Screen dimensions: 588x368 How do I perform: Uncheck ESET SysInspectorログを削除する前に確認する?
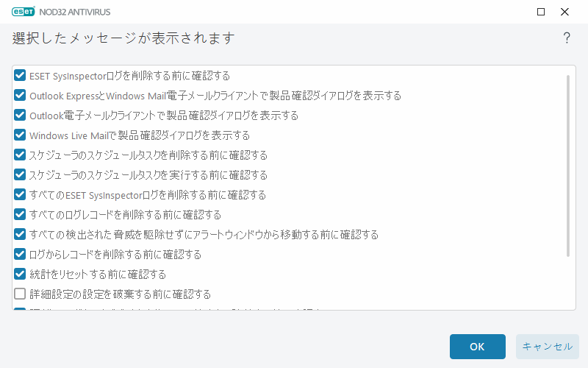click(x=20, y=75)
